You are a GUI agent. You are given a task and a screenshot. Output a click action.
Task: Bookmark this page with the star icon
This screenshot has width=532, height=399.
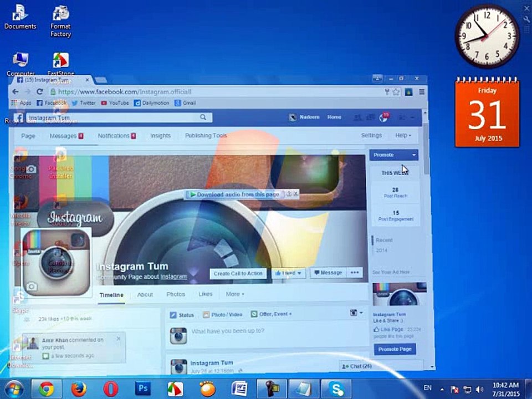point(396,91)
